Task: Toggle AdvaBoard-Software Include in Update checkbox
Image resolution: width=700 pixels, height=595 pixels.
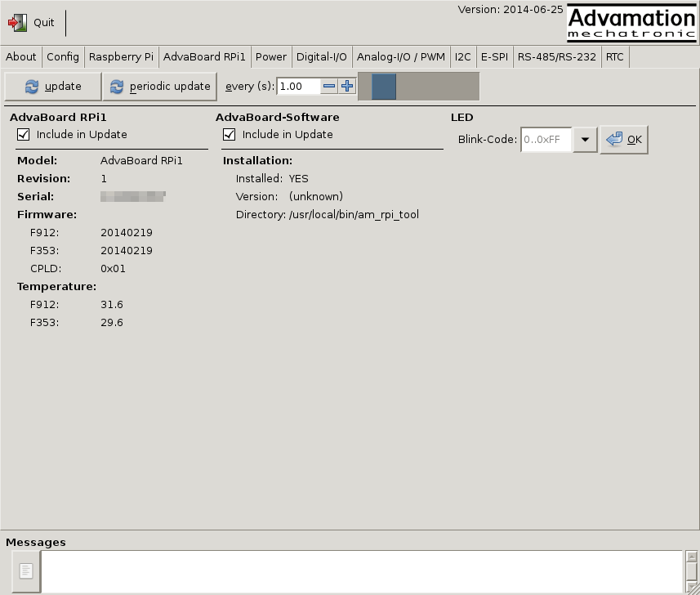Action: pyautogui.click(x=229, y=135)
